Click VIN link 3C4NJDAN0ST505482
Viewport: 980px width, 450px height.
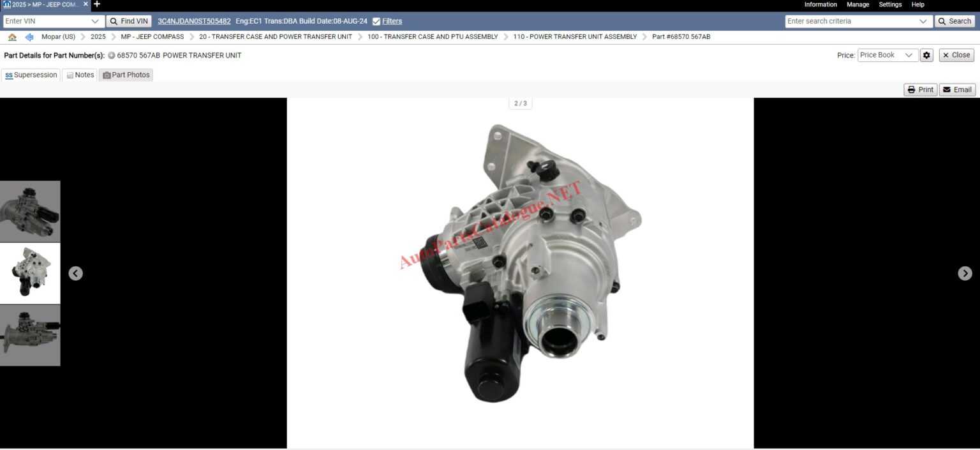click(194, 21)
